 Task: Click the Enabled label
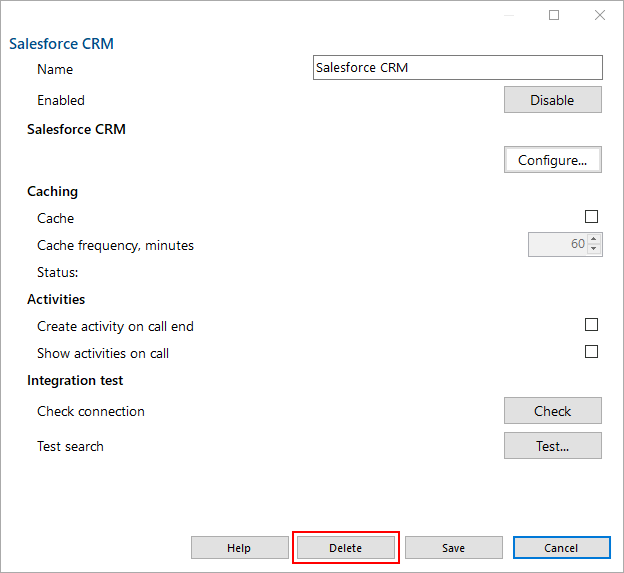pyautogui.click(x=61, y=100)
